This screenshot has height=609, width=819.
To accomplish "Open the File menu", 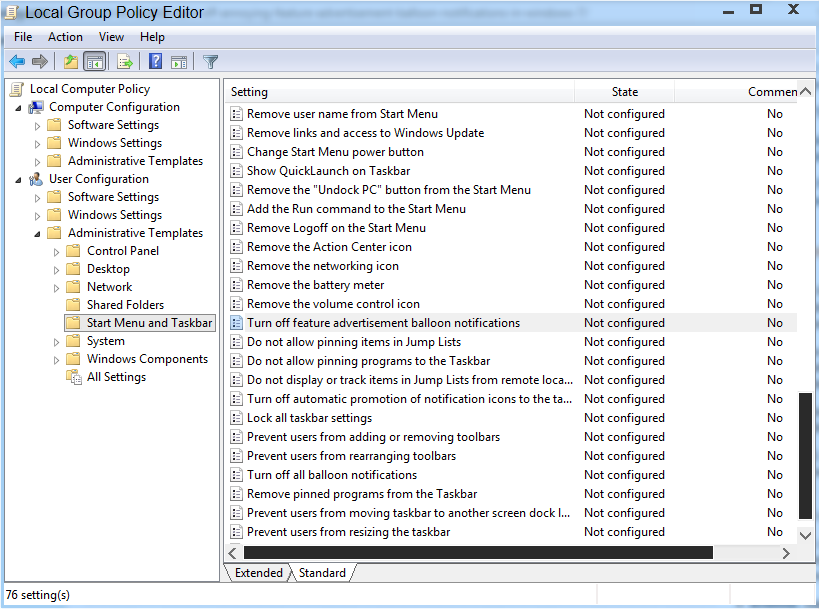I will (x=23, y=37).
